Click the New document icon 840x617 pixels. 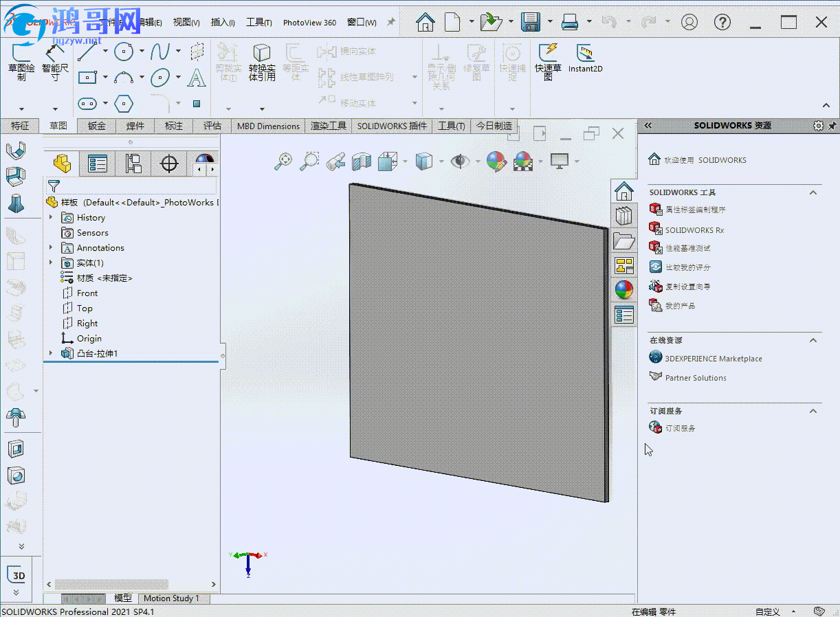pos(452,22)
